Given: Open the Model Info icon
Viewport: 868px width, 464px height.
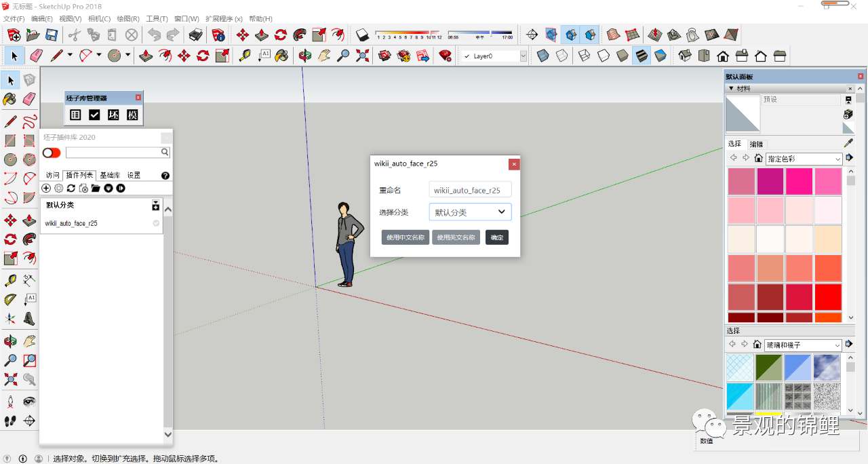Looking at the screenshot, I should click(x=218, y=35).
